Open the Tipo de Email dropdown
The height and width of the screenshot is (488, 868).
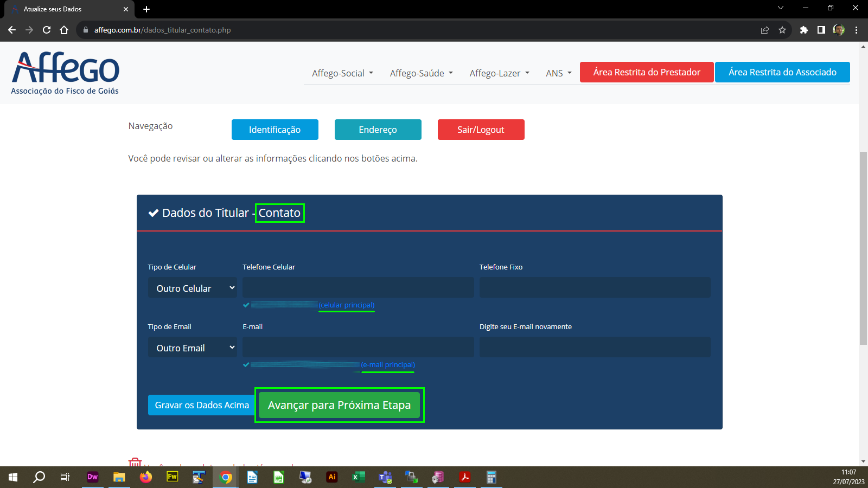coord(193,348)
